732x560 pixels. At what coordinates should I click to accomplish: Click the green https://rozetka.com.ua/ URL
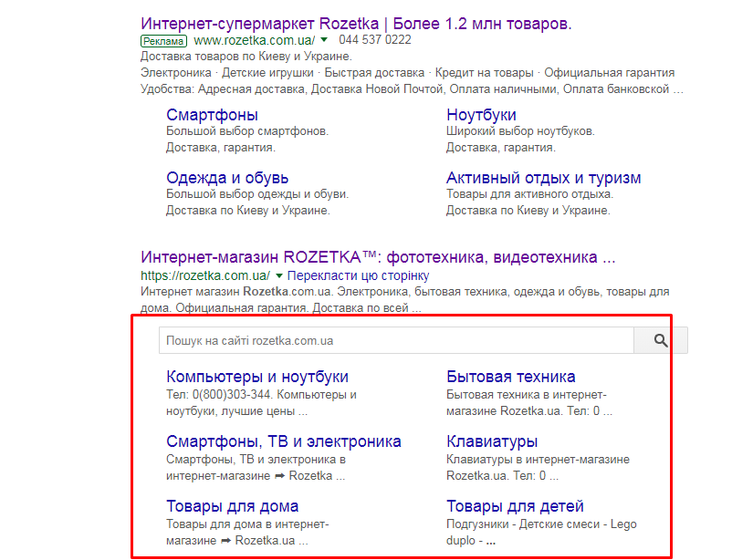point(205,275)
